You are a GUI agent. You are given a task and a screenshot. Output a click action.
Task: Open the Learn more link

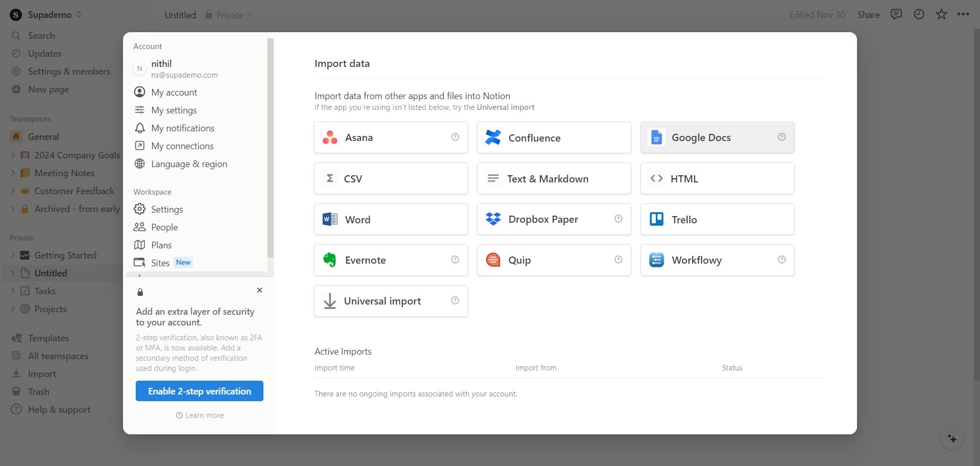[x=200, y=415]
